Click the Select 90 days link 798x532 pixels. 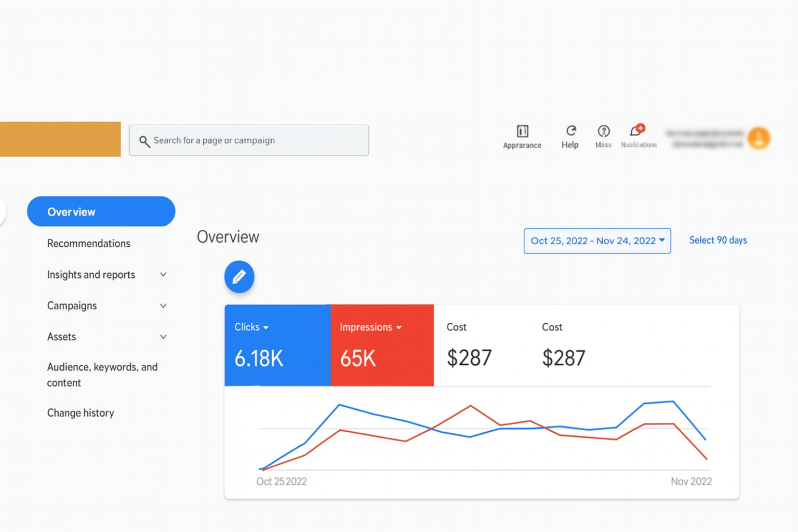[718, 240]
